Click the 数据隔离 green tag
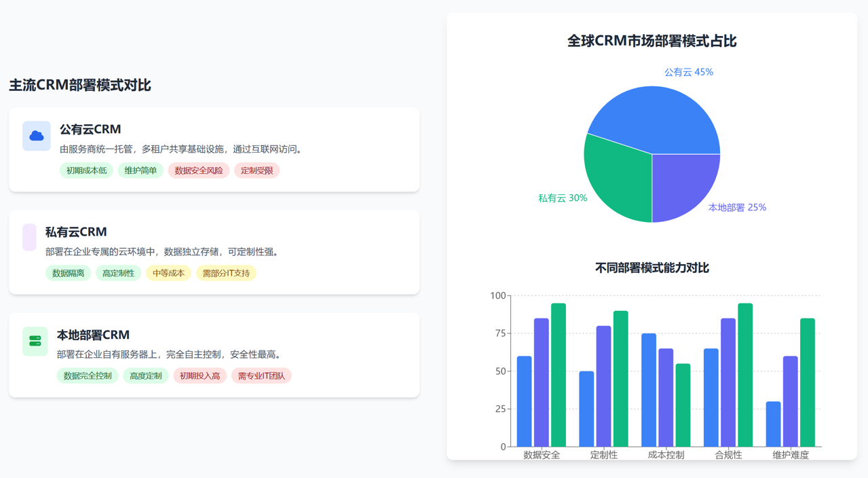868x478 pixels. (x=68, y=273)
